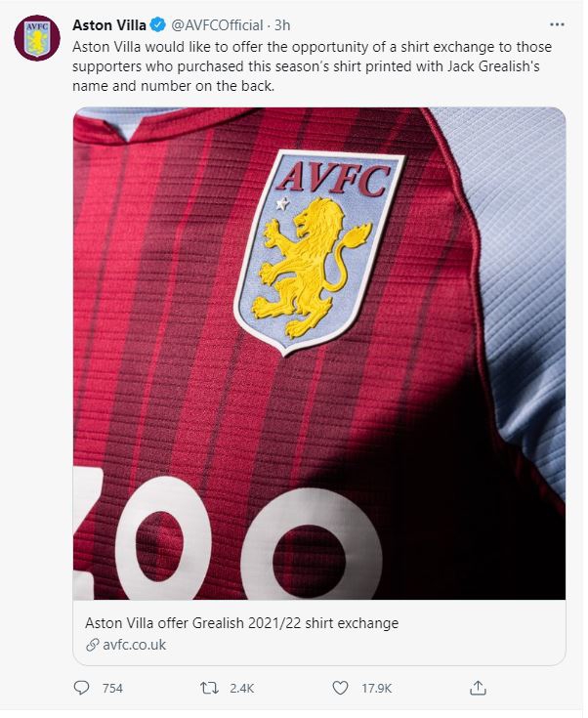Open the Grealish 2021/22 shirt exchange headline
The width and height of the screenshot is (588, 718).
[x=242, y=623]
